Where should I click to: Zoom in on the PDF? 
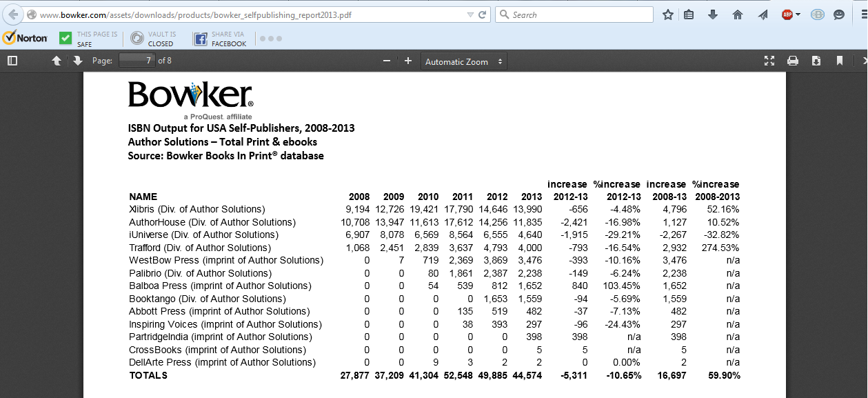tap(408, 61)
